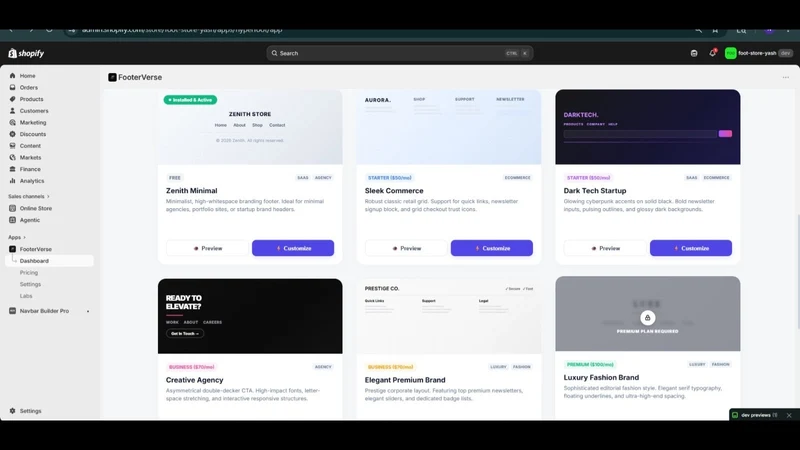The height and width of the screenshot is (450, 800).
Task: Click the PREMIUM ($100/mo) tag
Action: 590,364
